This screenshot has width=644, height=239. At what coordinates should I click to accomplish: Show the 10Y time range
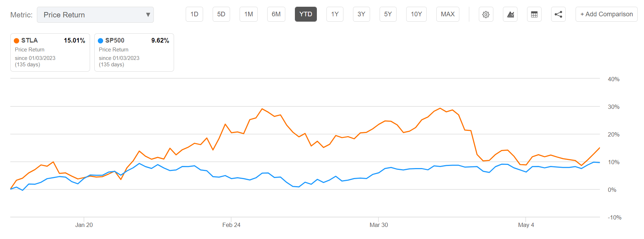click(416, 15)
